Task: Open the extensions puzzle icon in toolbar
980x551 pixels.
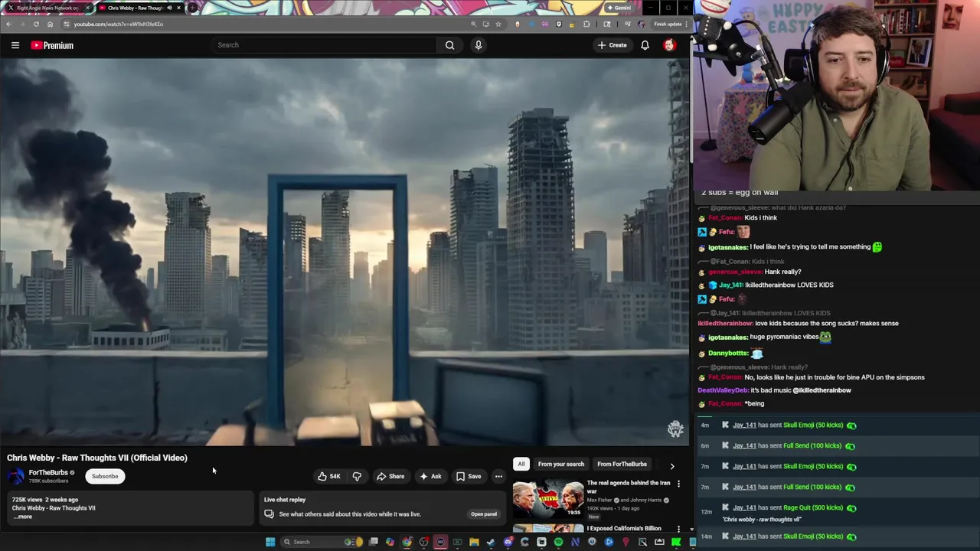Action: pos(586,24)
